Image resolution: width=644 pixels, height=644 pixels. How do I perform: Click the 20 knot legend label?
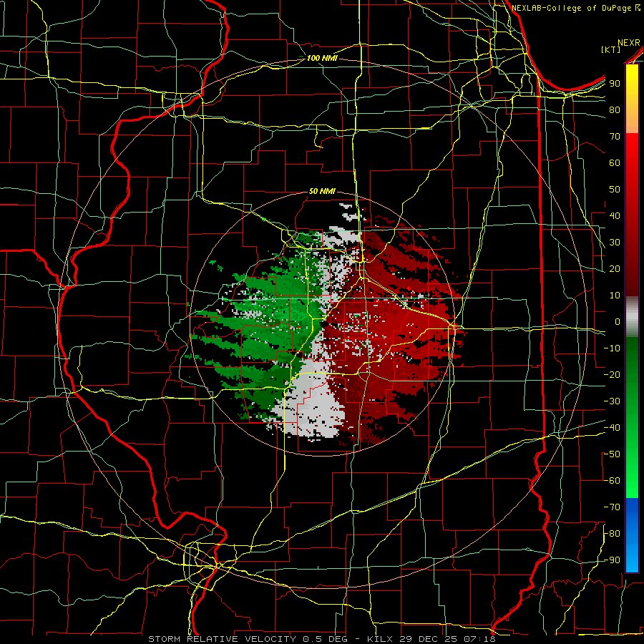[615, 269]
